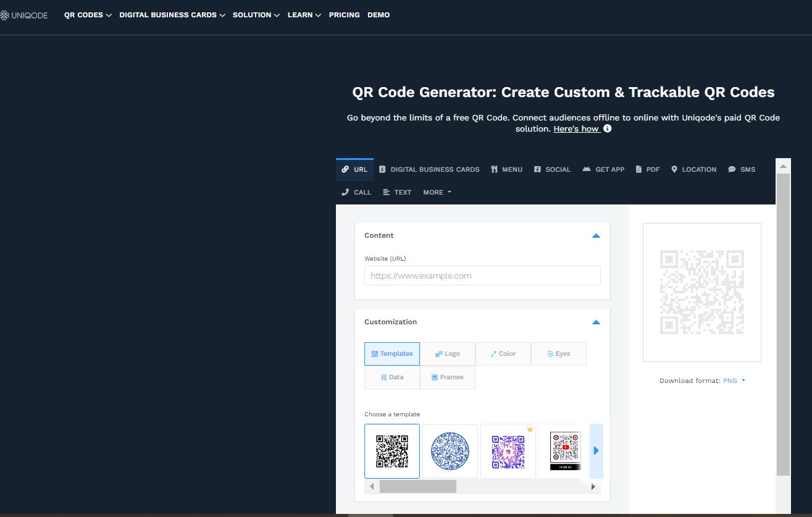This screenshot has height=517, width=812.
Task: Select the blue circular QR template
Action: click(450, 451)
